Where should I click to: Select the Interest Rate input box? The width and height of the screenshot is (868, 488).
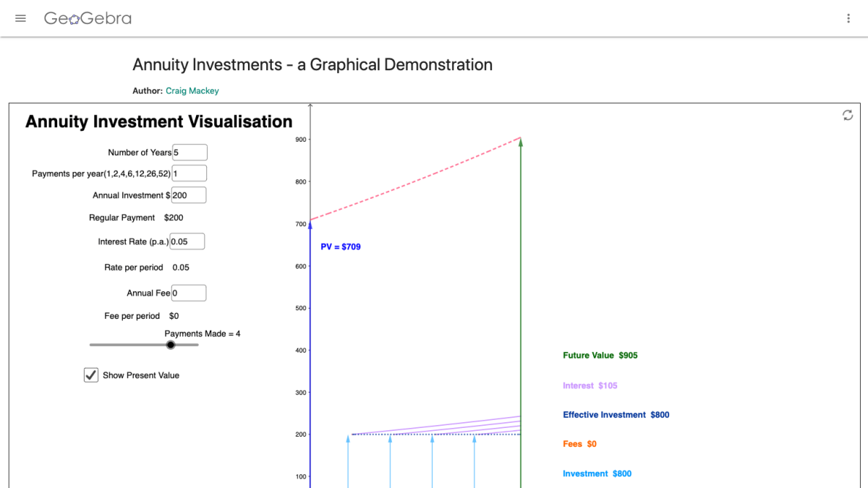click(187, 241)
